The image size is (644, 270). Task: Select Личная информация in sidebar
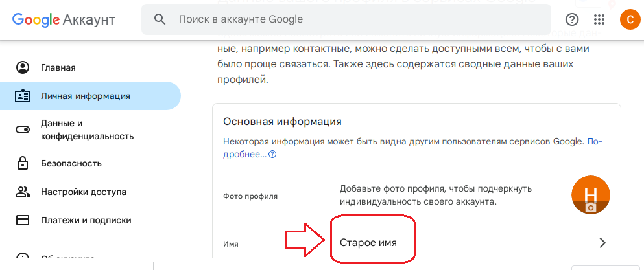point(86,96)
